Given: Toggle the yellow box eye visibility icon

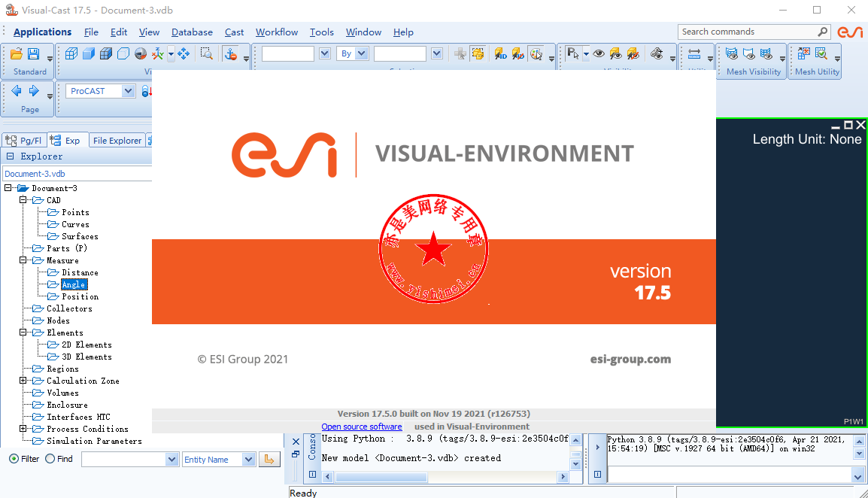Looking at the screenshot, I should tap(615, 53).
